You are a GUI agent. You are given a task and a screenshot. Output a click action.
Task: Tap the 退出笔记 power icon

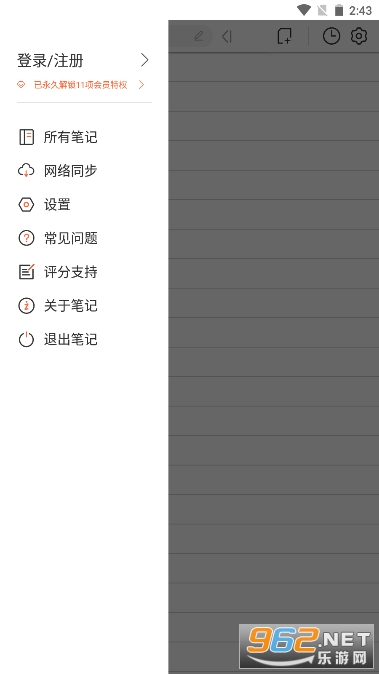26,339
